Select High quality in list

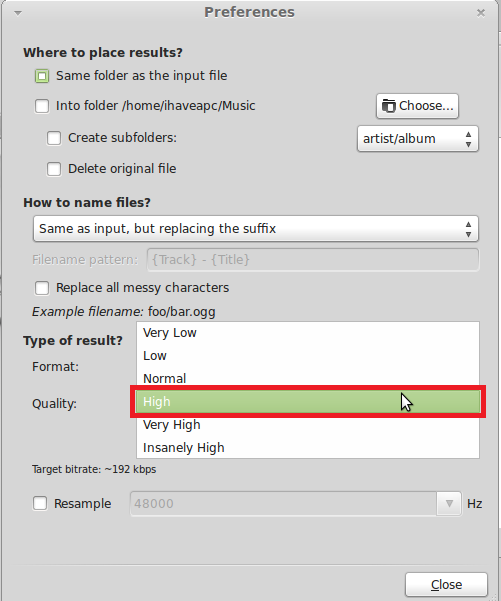pyautogui.click(x=308, y=402)
